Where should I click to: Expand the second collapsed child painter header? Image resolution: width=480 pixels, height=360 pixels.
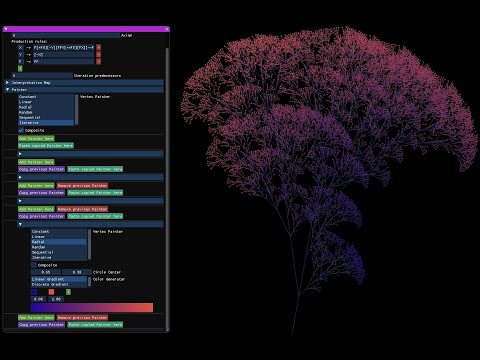91,177
